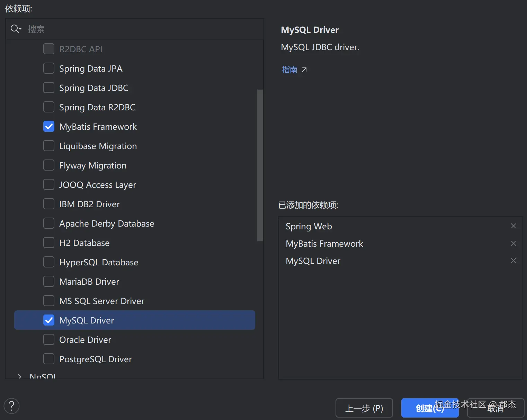This screenshot has height=420, width=527.
Task: Select MariaDB Driver list item
Action: coord(89,282)
